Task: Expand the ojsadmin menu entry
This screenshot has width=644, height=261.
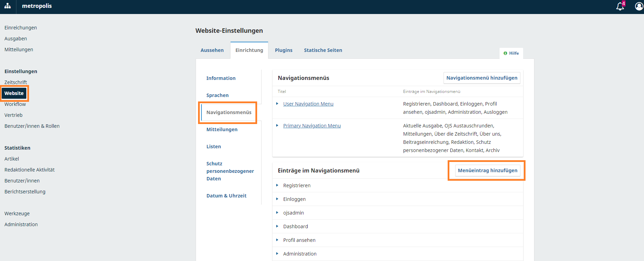Action: 277,212
